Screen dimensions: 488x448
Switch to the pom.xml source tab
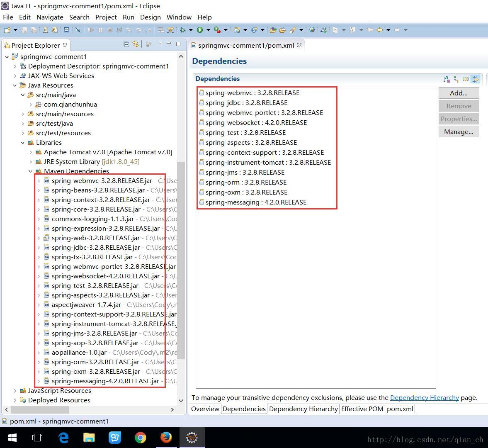[400, 409]
